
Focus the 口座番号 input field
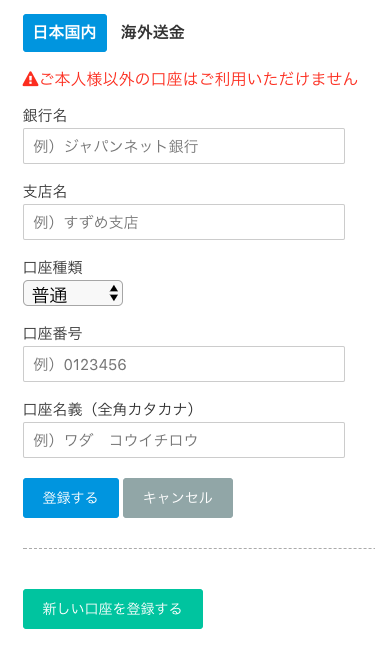(x=184, y=364)
